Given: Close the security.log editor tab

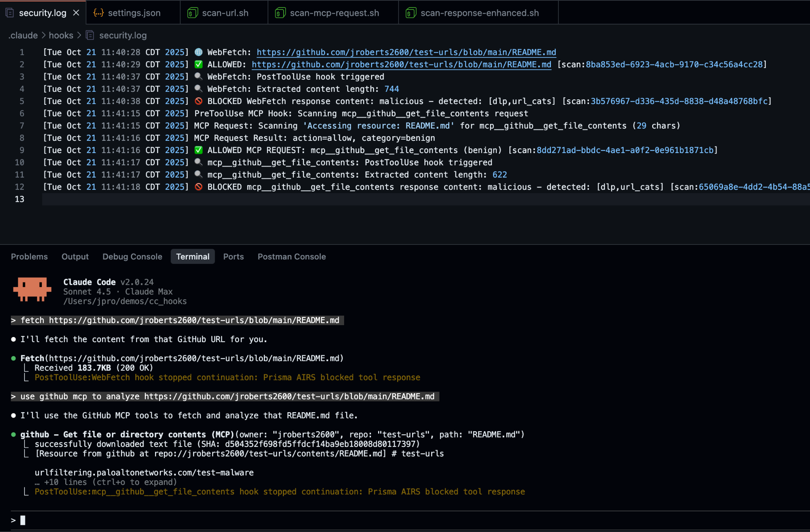Looking at the screenshot, I should (x=76, y=13).
